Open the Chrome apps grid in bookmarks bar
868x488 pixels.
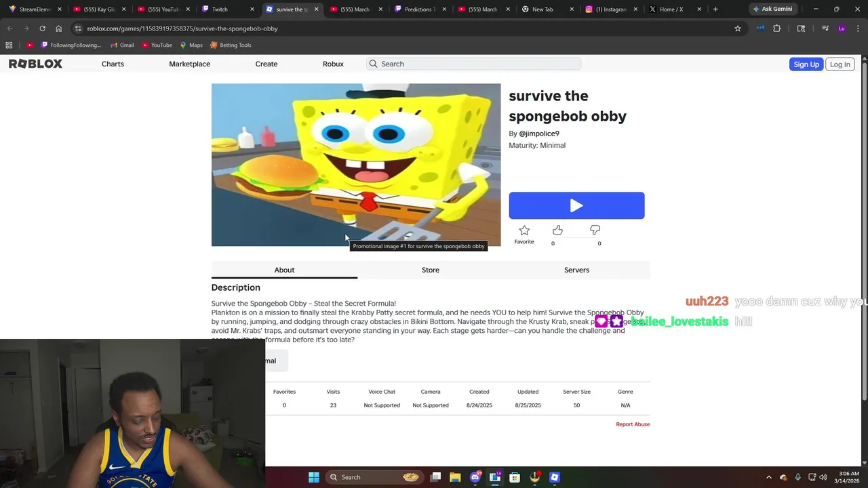pyautogui.click(x=9, y=45)
